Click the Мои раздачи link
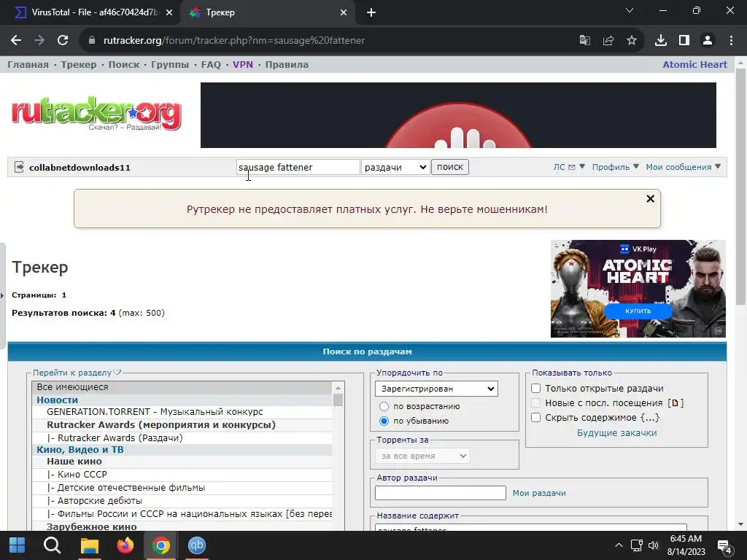 (539, 494)
